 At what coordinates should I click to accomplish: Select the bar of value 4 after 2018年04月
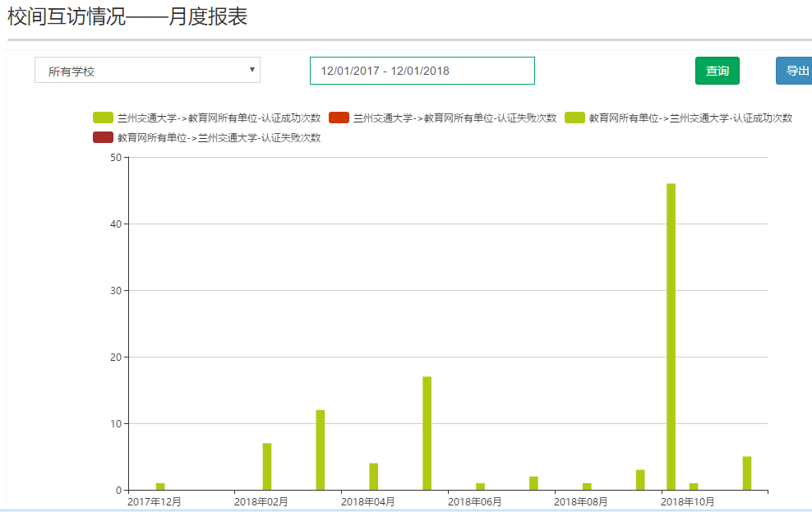coord(374,477)
